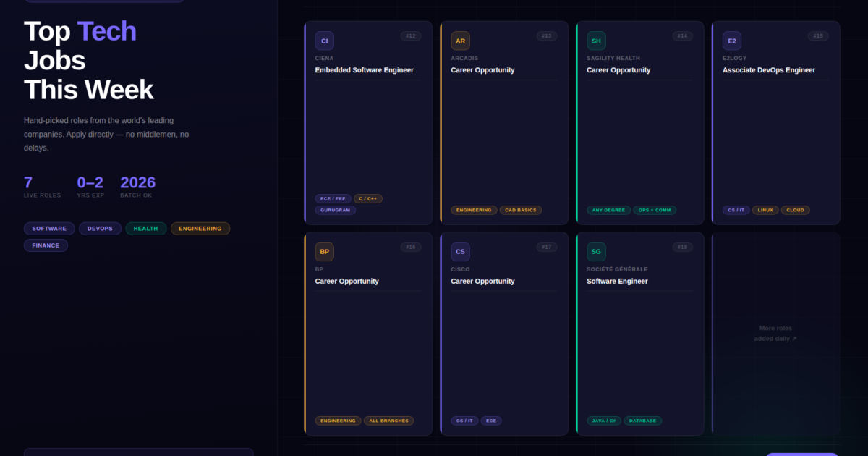Click the BP company logo badge
Screen dimensions: 868x456
(x=324, y=252)
